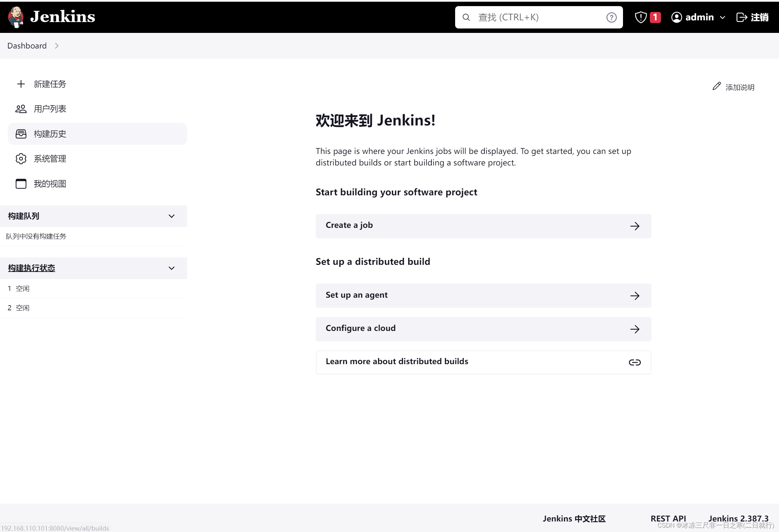This screenshot has height=532, width=779.
Task: Click the gear icon for 系统管理
Action: 21,159
